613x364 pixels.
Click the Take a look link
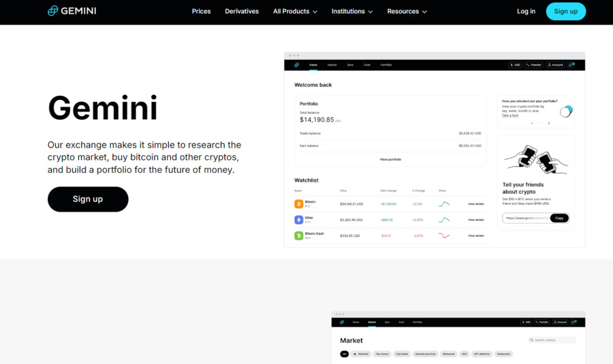[509, 116]
